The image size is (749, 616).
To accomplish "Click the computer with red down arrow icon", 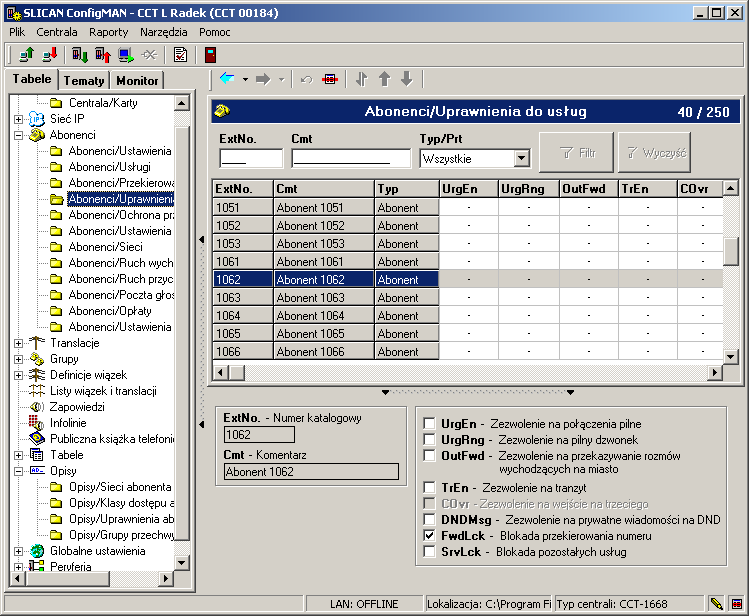I will coord(50,55).
